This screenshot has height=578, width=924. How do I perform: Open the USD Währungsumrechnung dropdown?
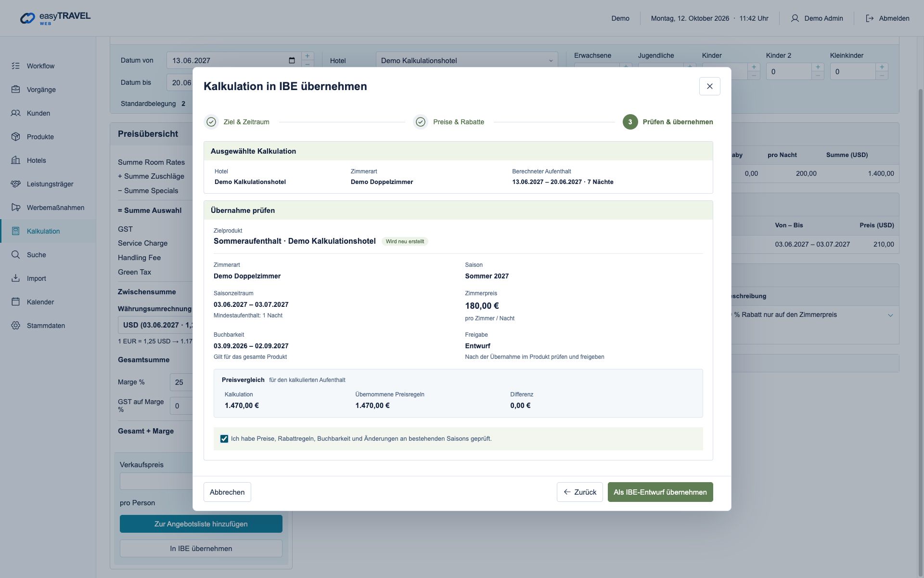coord(155,325)
